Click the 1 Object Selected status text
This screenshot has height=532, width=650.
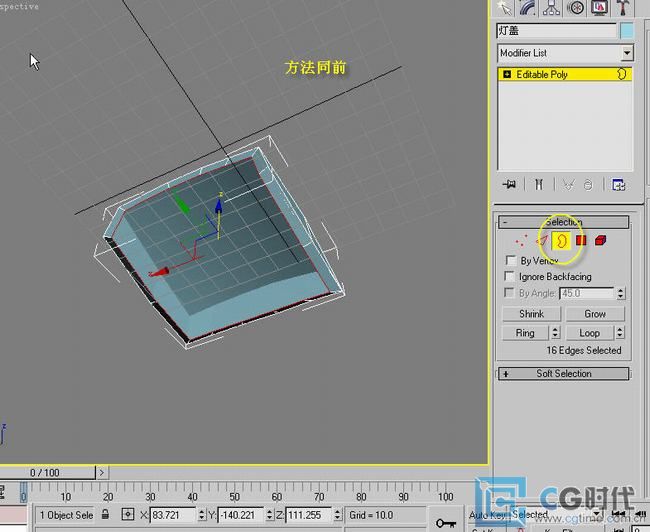coord(66,515)
